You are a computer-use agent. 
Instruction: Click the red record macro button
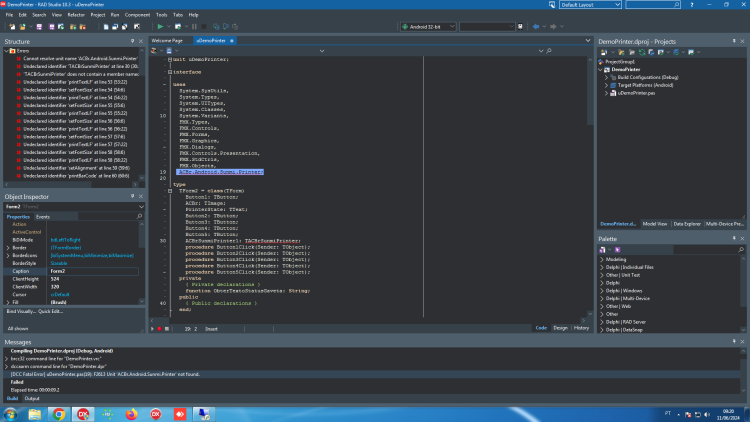[x=159, y=329]
